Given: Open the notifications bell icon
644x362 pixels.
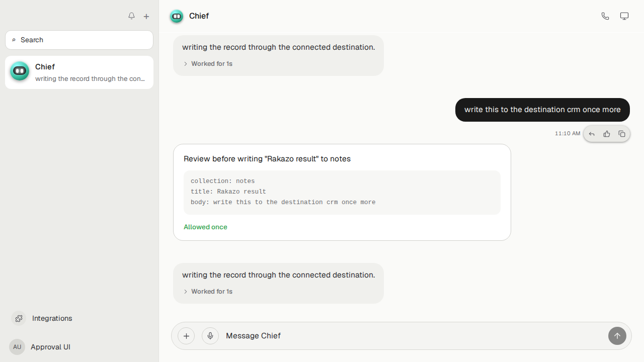Looking at the screenshot, I should click(x=131, y=16).
